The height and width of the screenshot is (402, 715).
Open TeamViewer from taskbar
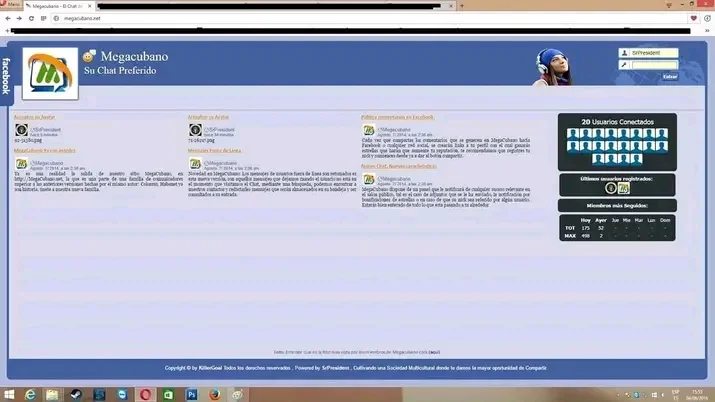click(x=122, y=395)
